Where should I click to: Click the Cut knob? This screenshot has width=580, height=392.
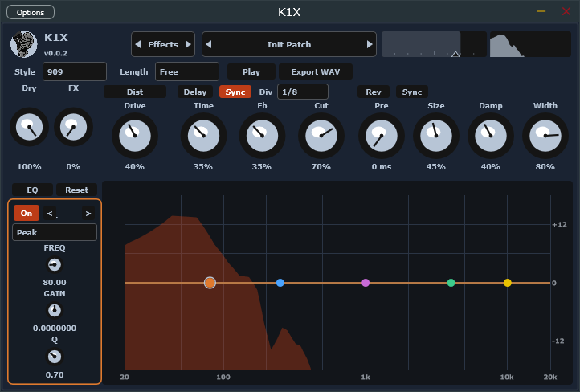(x=321, y=136)
